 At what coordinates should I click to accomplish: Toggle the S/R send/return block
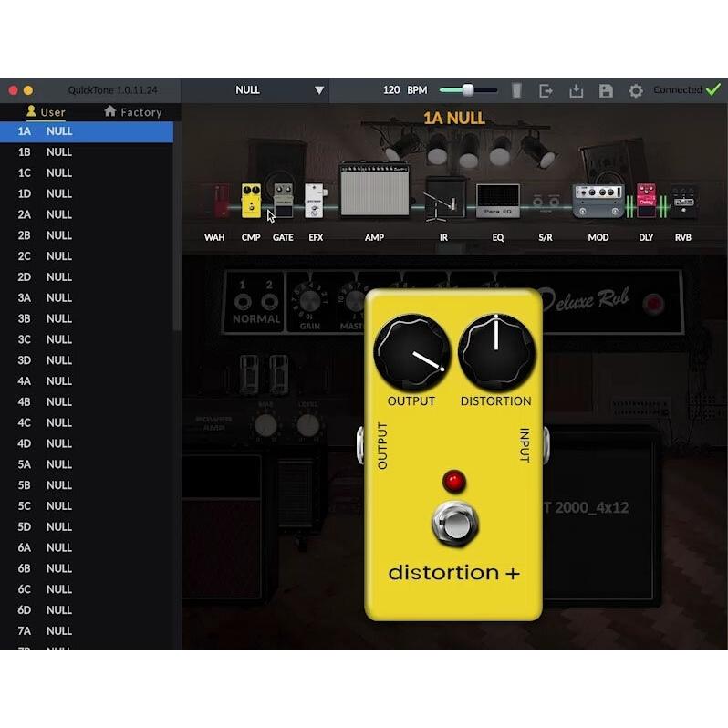click(546, 202)
